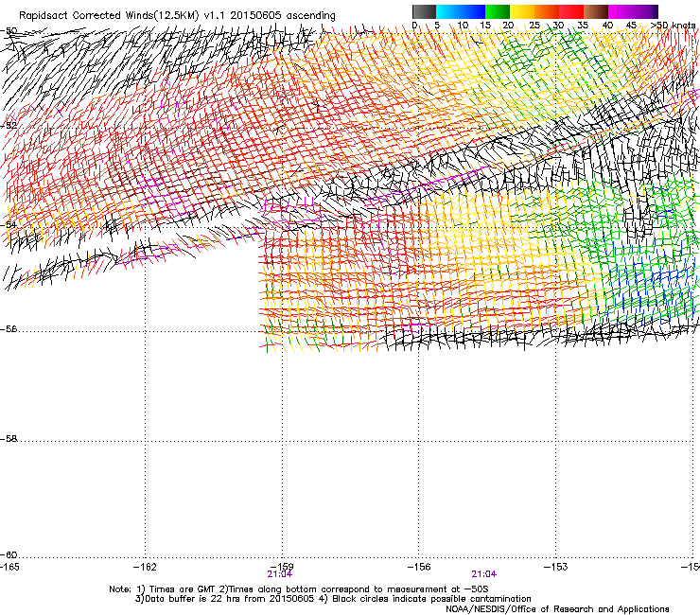Viewport: 700px width, 615px height.
Task: Click the legend label '40'
Action: point(607,26)
